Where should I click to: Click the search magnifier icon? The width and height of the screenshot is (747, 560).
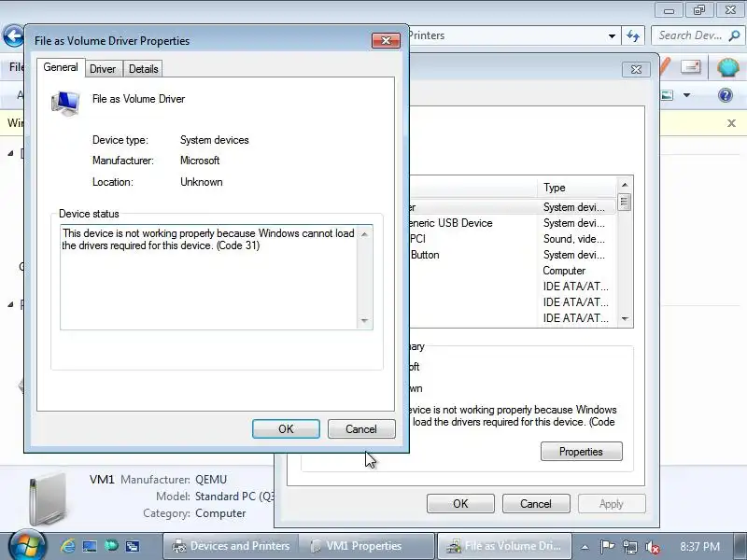tap(734, 35)
